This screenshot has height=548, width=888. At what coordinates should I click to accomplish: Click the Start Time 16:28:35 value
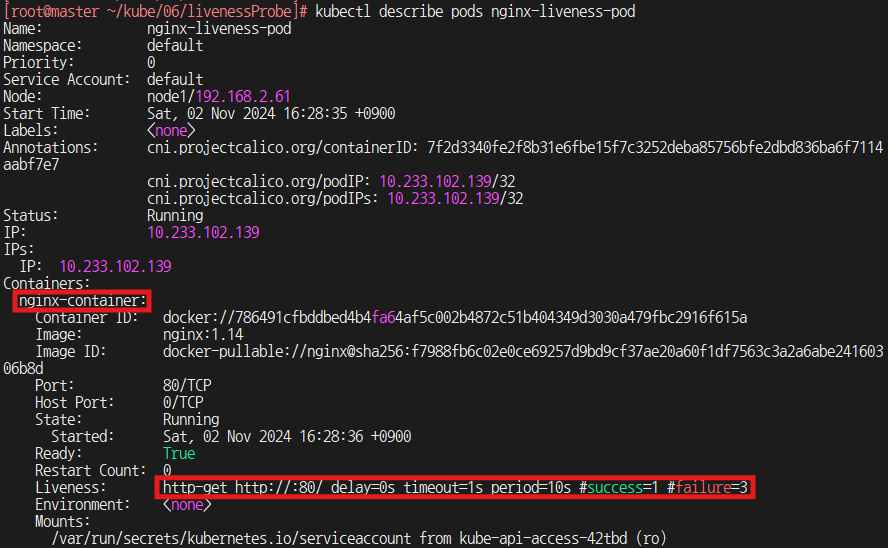tap(271, 113)
